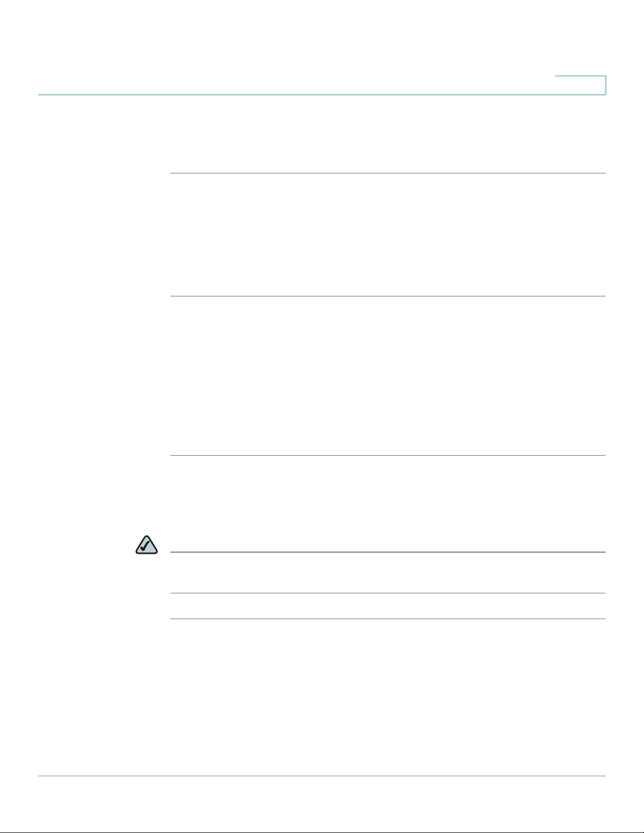Click the blue rule just below the note block
The image size is (644, 833).
point(388,619)
